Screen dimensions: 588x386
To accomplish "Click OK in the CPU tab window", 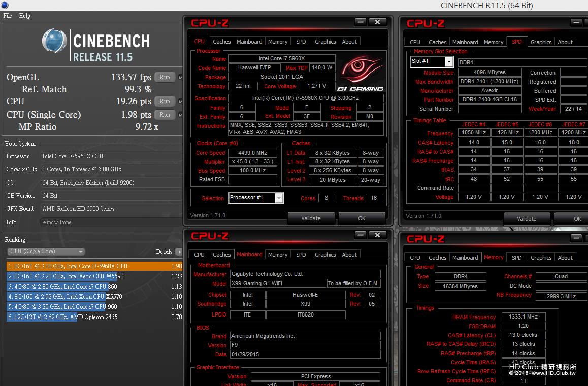I will [x=362, y=218].
